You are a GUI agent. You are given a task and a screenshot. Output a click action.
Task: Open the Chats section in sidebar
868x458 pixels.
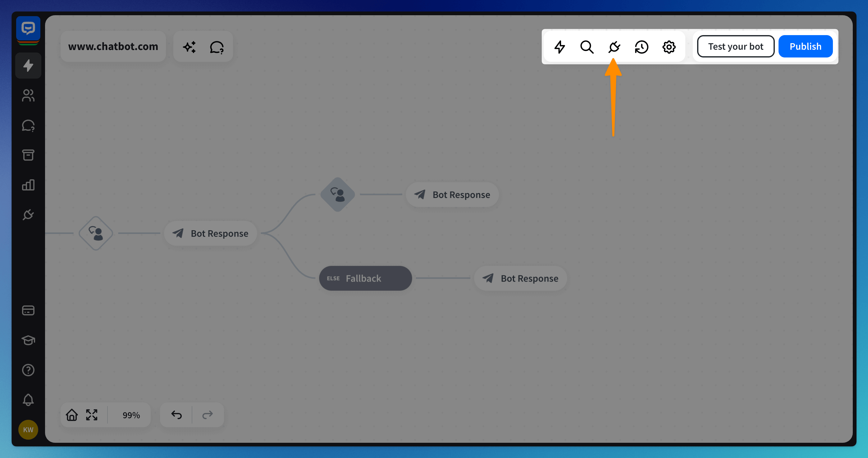click(28, 125)
